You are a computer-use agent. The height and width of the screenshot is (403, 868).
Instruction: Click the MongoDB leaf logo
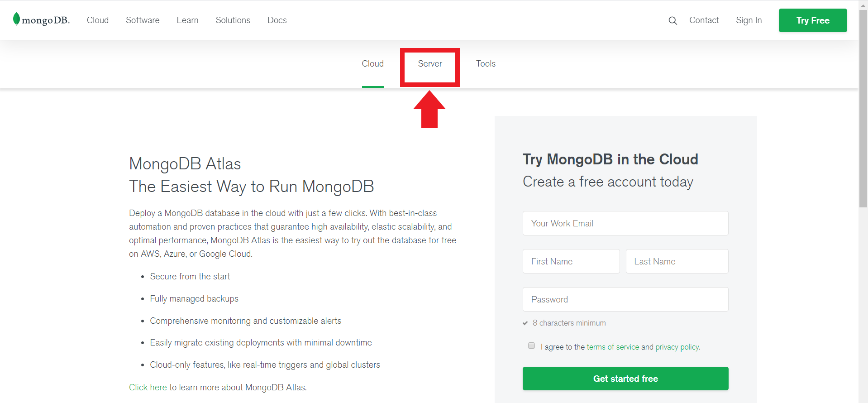pyautogui.click(x=41, y=19)
